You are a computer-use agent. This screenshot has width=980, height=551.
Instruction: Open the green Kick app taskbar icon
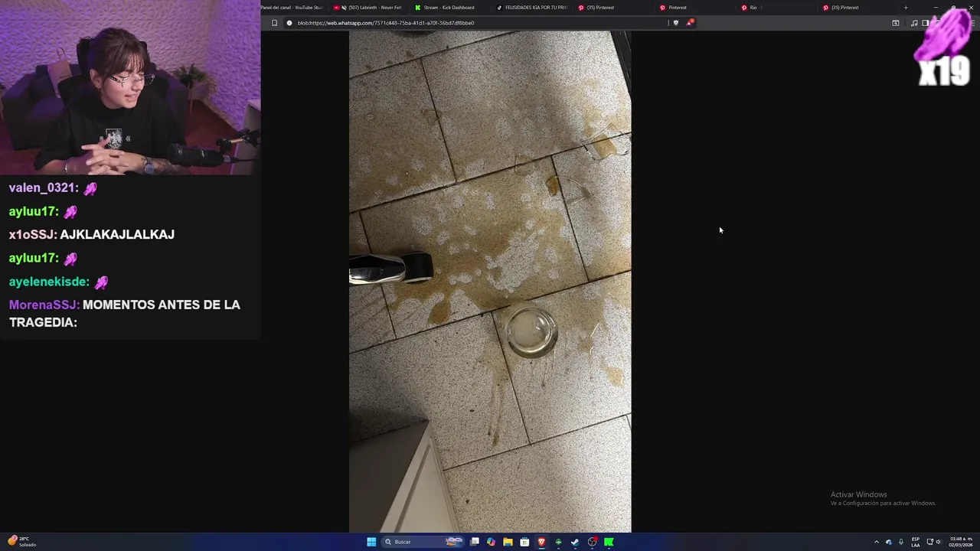coord(609,542)
